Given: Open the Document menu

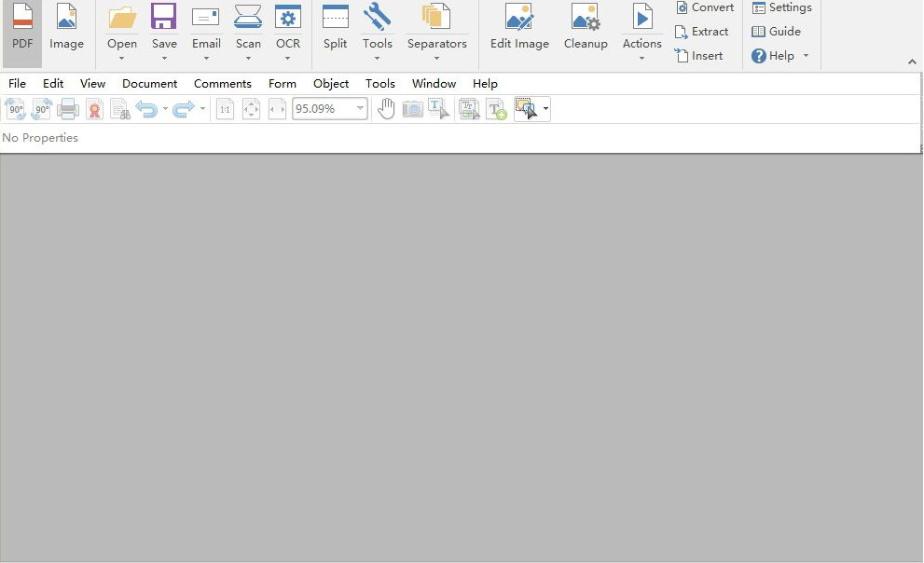Looking at the screenshot, I should coord(150,84).
